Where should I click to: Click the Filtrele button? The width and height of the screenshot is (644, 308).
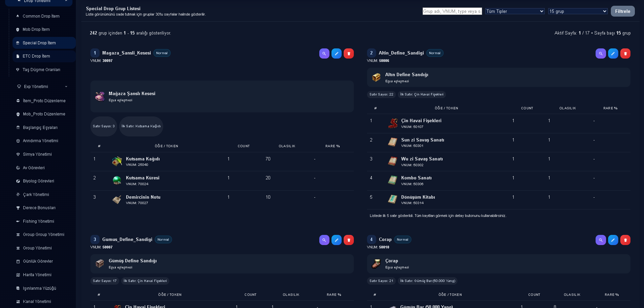click(x=623, y=11)
